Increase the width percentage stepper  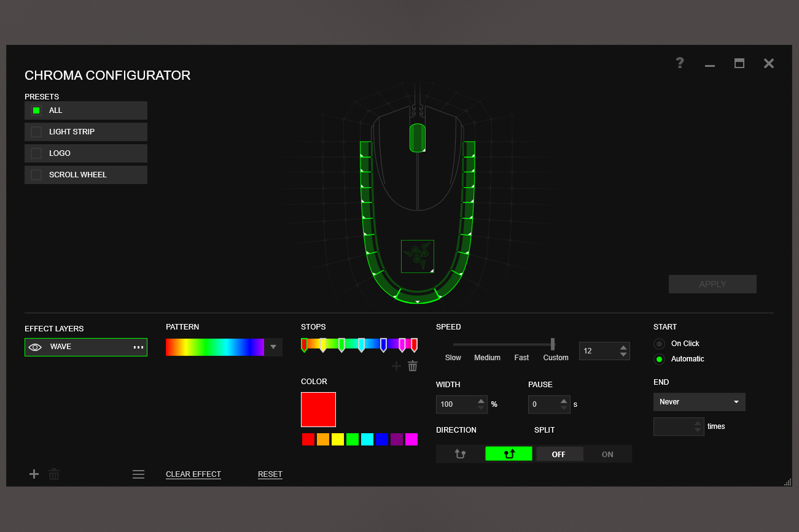point(481,401)
